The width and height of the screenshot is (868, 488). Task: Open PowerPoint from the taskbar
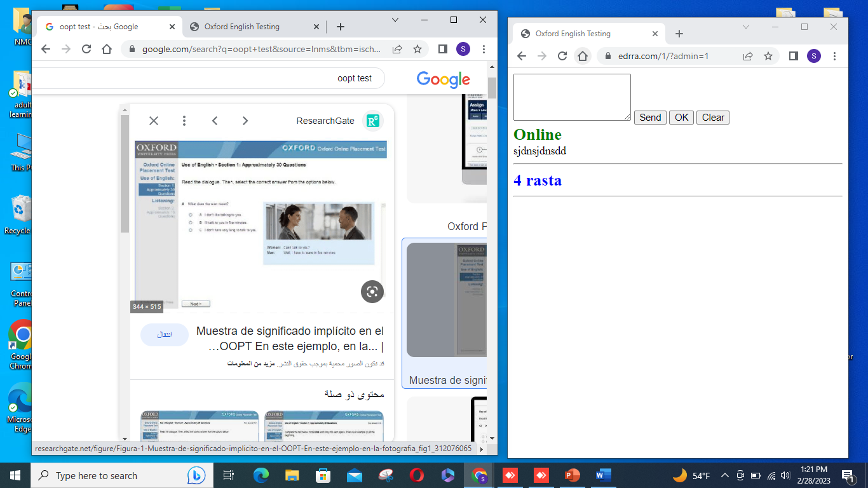[573, 475]
